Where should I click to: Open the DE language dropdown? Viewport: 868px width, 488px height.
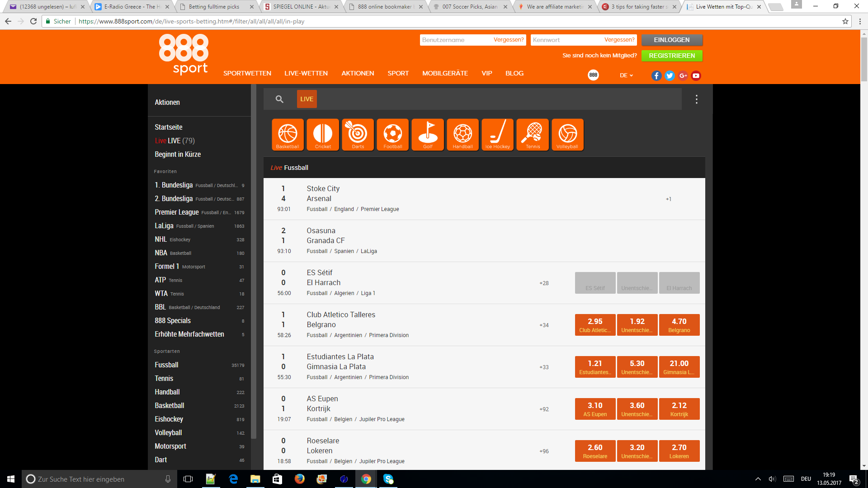pyautogui.click(x=626, y=75)
